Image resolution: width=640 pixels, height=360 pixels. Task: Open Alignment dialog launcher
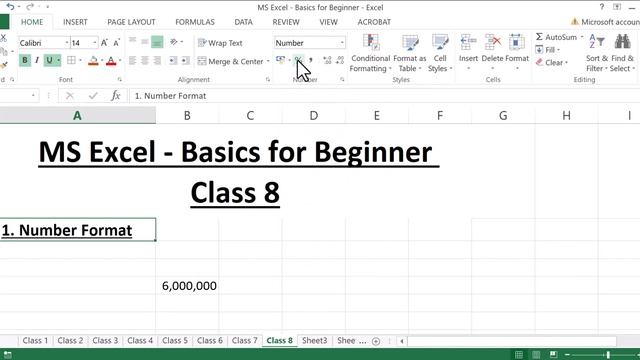point(268,80)
